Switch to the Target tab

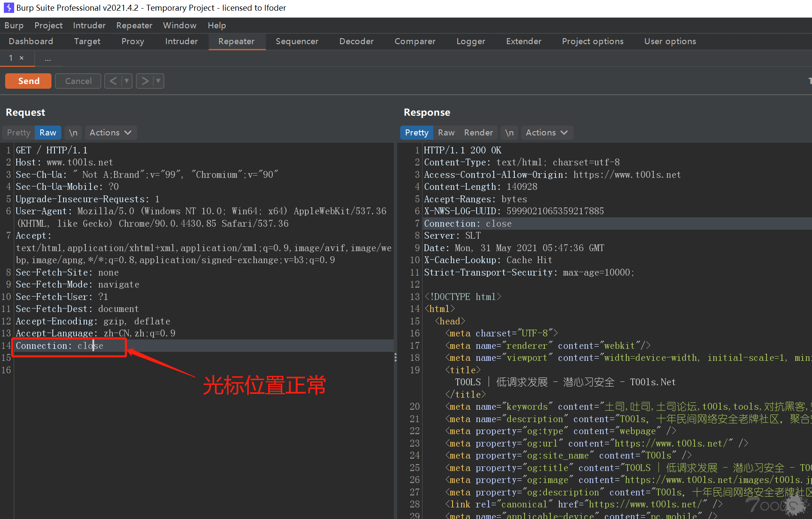[87, 41]
